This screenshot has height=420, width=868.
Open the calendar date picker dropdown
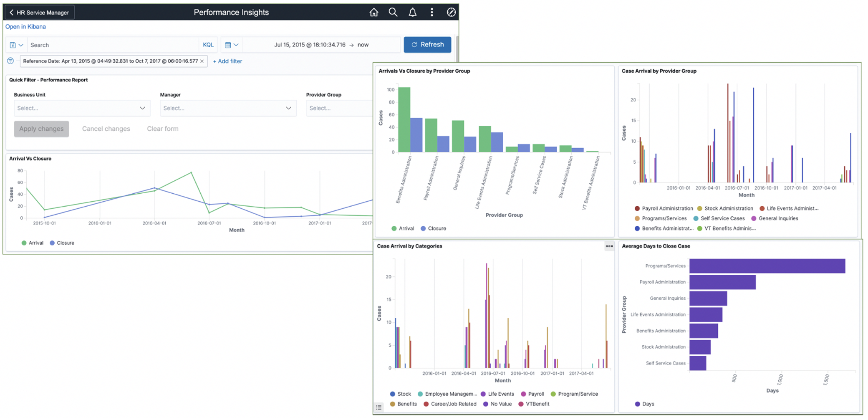231,44
